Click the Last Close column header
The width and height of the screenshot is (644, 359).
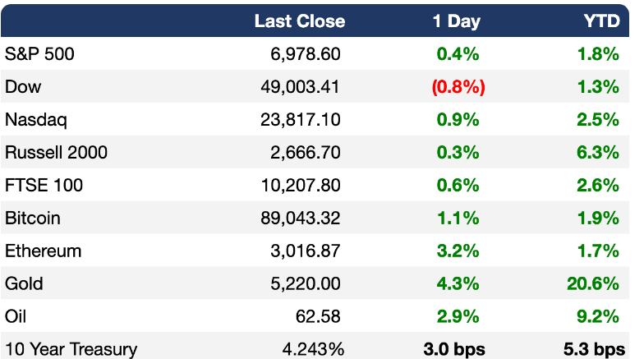click(x=299, y=21)
